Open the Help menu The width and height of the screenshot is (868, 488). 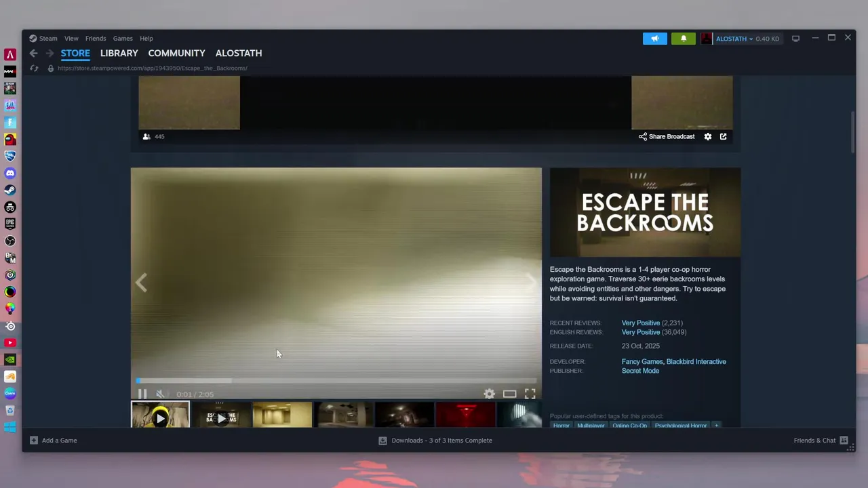tap(146, 39)
